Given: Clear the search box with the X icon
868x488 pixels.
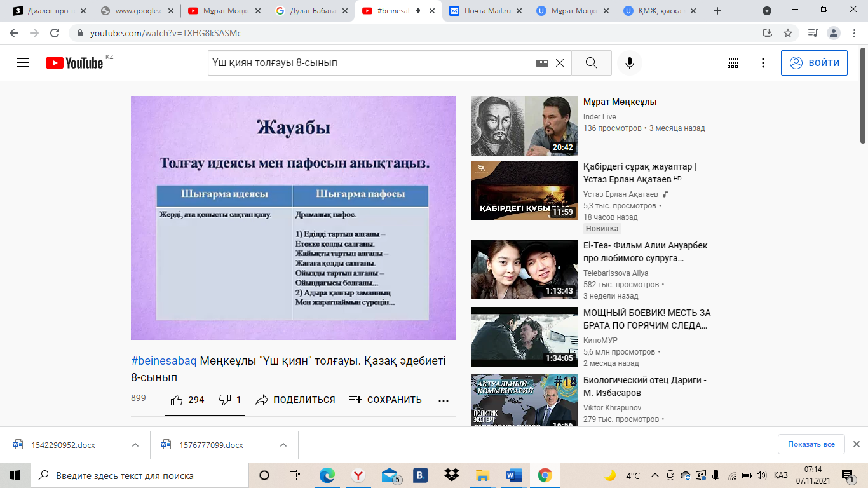Looking at the screenshot, I should coord(560,63).
